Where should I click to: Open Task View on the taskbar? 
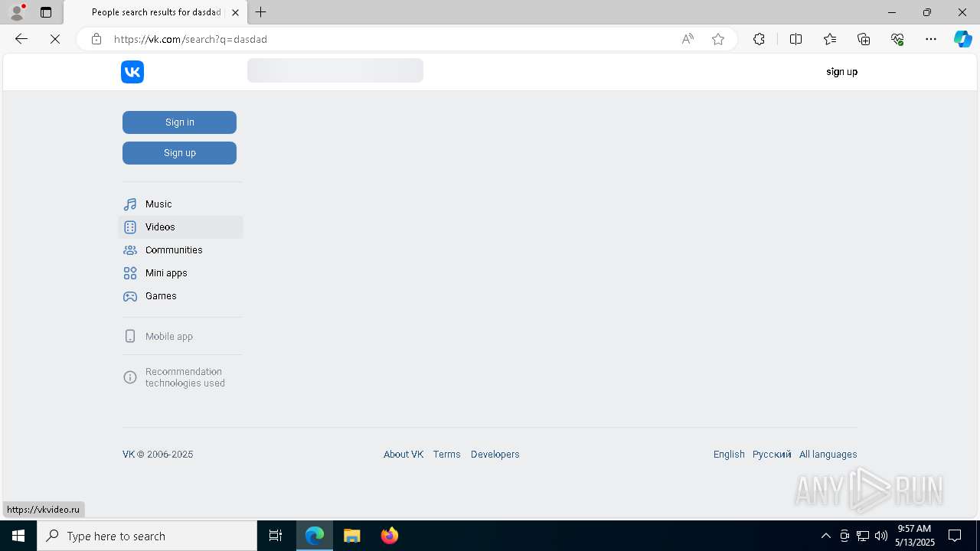[x=276, y=536]
